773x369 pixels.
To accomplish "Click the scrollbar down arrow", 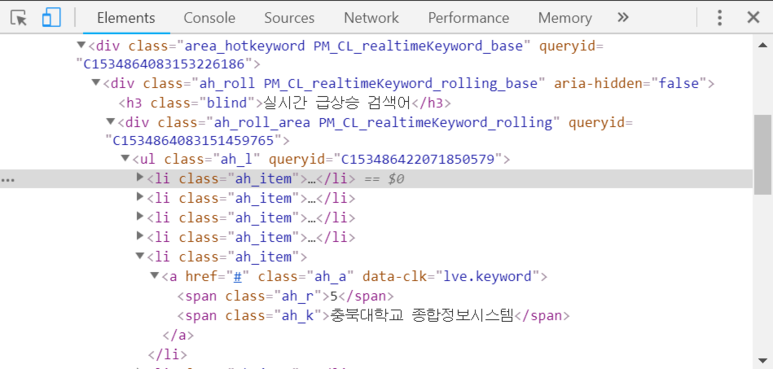I will pyautogui.click(x=763, y=360).
